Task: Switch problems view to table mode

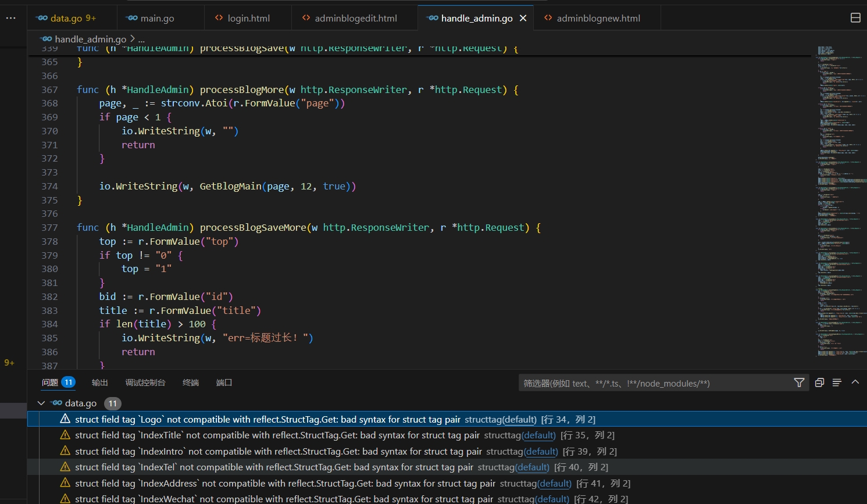Action: click(837, 383)
